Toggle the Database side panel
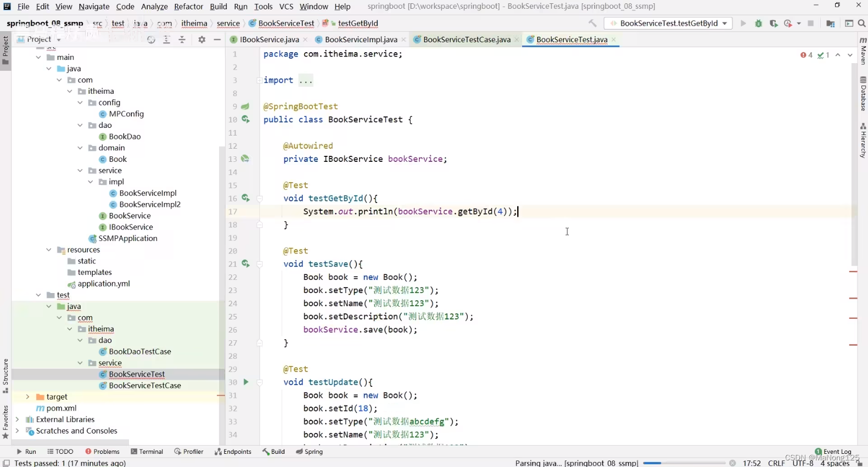This screenshot has width=868, height=467. [863, 94]
